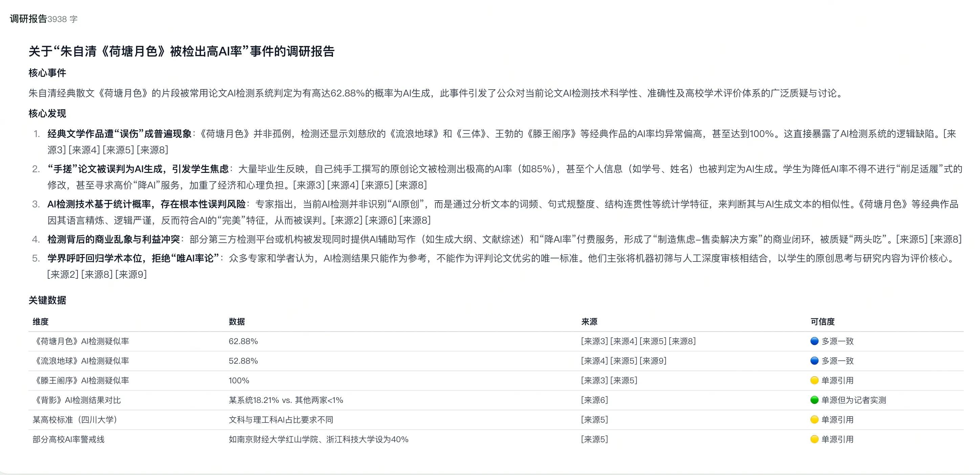This screenshot has height=475, width=980.
Task: Click 单源引用 label in 《滕王阁序》 row
Action: coord(837,380)
